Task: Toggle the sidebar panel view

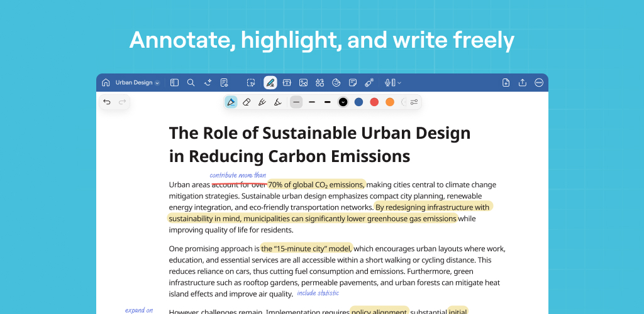Action: coord(174,82)
